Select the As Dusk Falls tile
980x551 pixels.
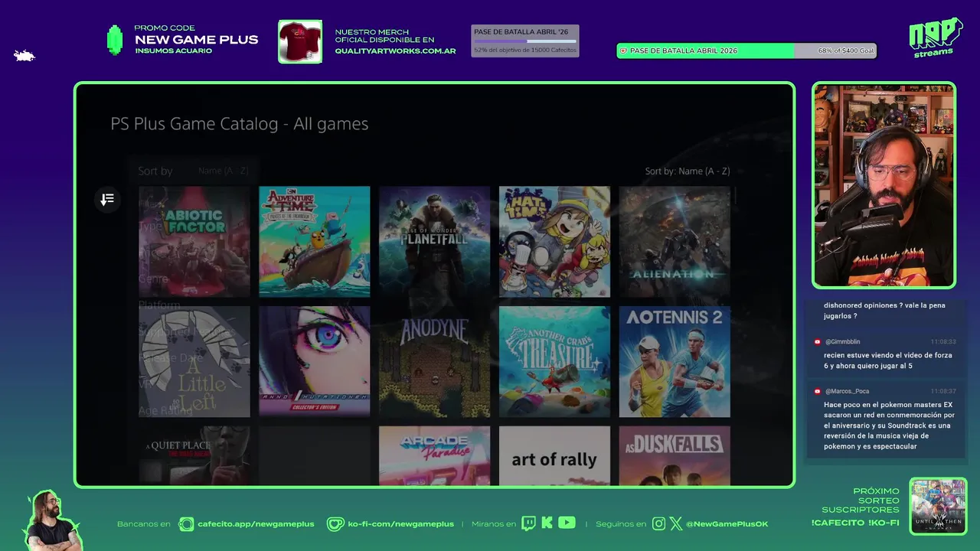click(x=675, y=456)
